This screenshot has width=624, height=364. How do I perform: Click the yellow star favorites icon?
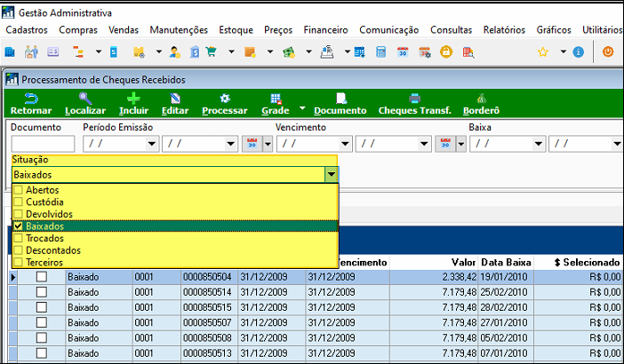[542, 52]
